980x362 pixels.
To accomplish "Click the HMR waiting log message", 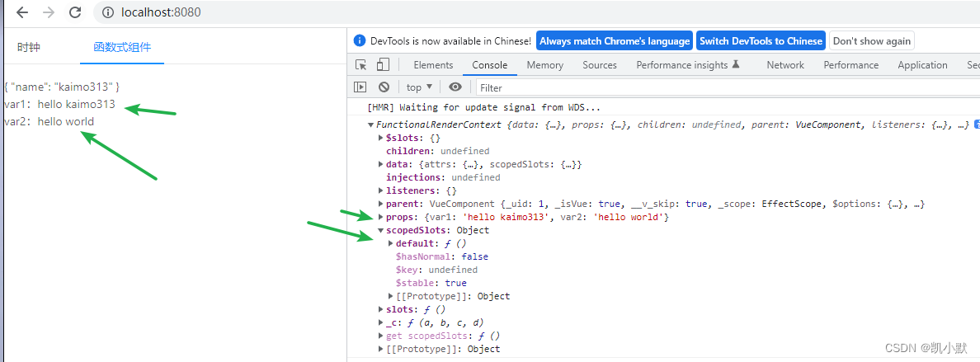I will [483, 107].
